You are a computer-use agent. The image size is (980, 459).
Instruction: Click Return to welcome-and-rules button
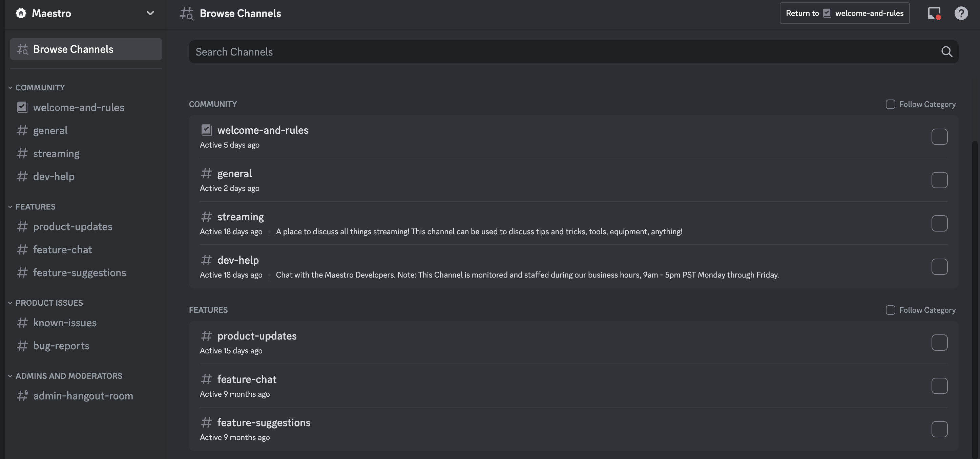point(844,13)
